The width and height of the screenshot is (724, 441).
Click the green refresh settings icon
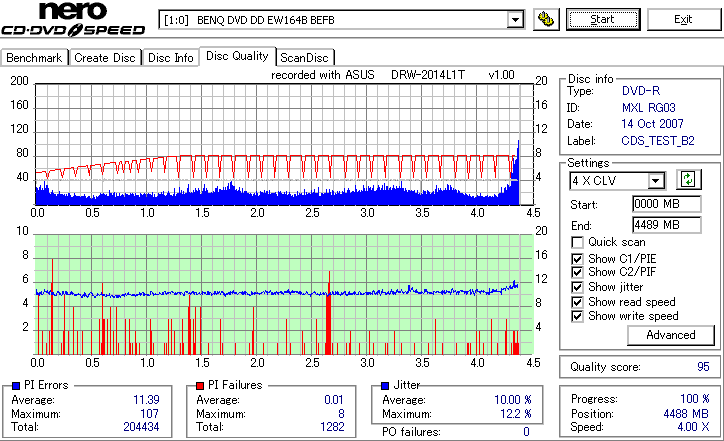pos(688,180)
